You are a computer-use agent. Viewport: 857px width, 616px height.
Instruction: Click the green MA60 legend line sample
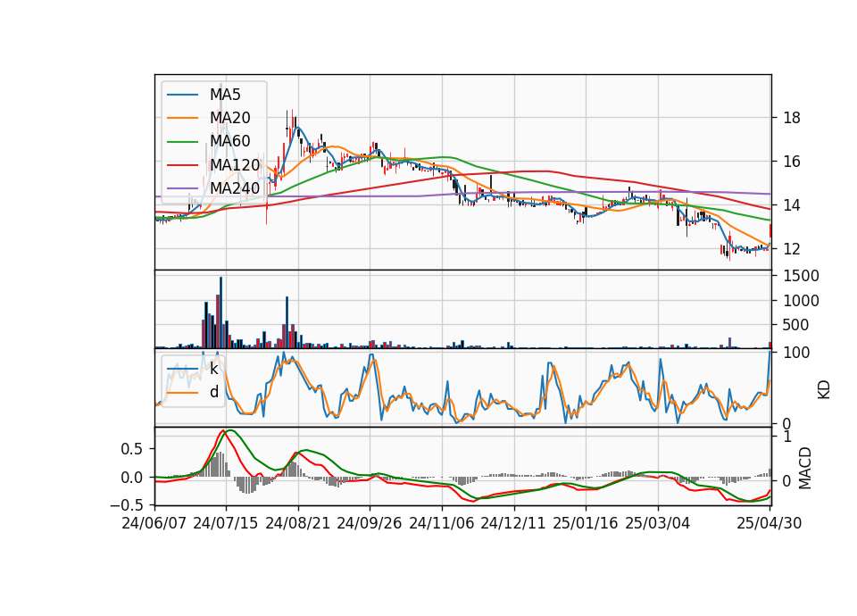click(182, 142)
